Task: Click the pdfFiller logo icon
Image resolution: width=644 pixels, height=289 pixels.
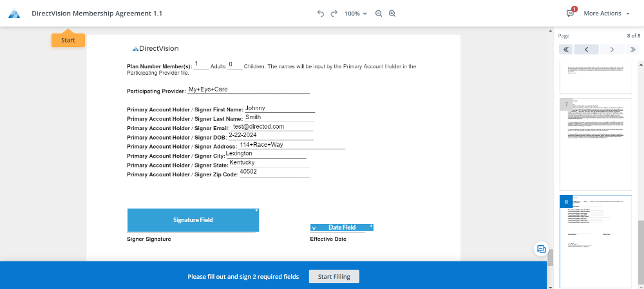Action: click(14, 14)
